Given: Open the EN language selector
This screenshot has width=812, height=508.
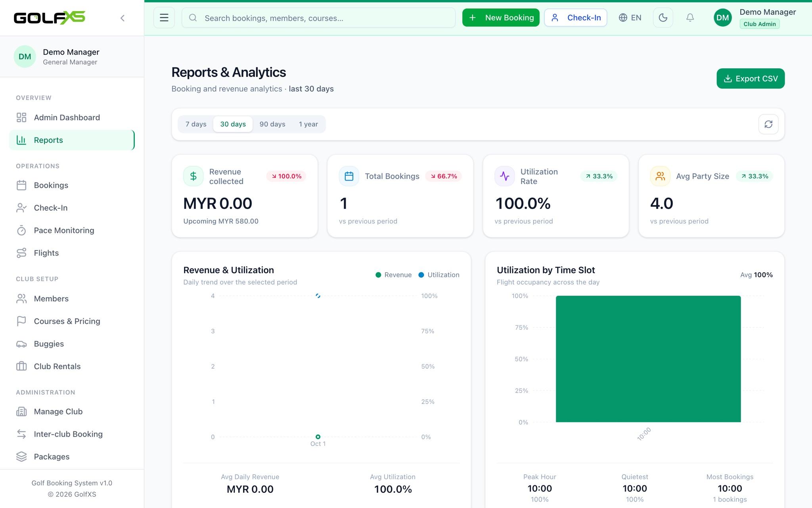Looking at the screenshot, I should (630, 18).
